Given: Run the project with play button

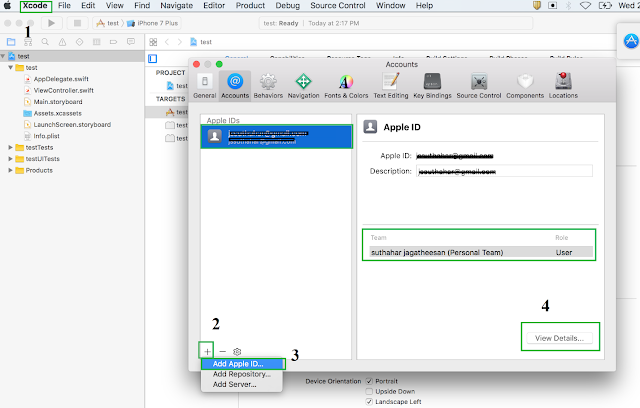Looking at the screenshot, I should tap(51, 23).
